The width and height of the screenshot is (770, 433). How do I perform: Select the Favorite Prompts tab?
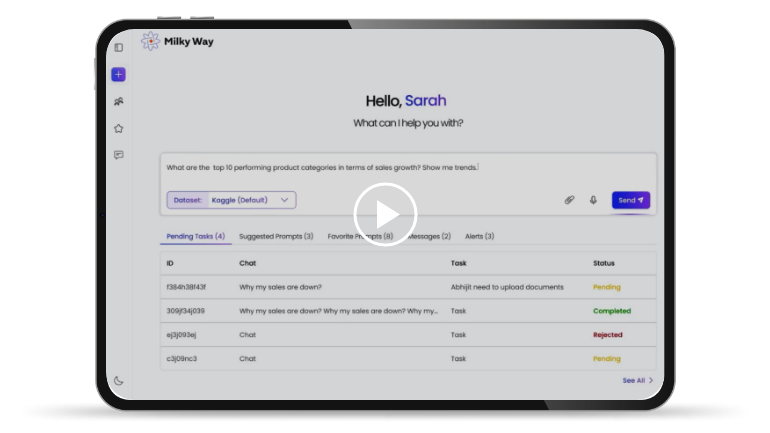360,237
